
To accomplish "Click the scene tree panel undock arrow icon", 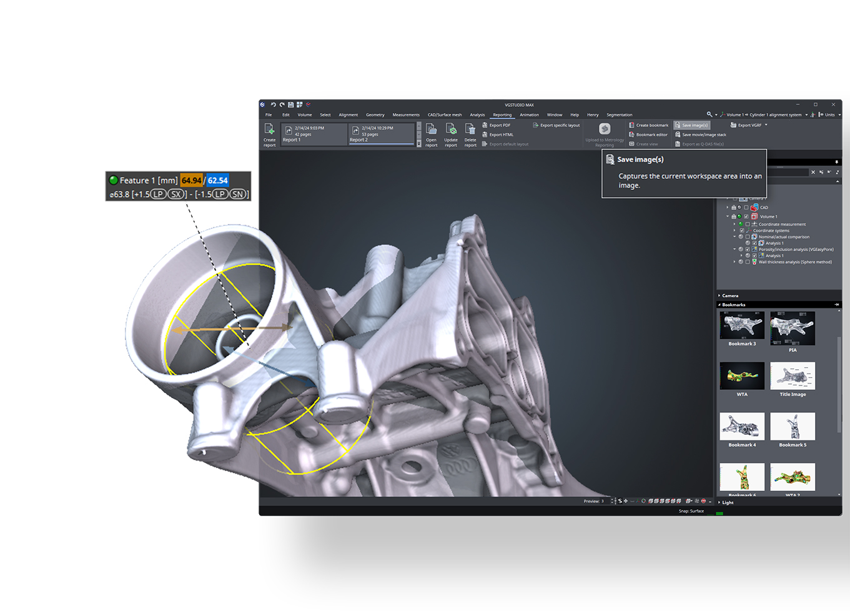I will 838,172.
